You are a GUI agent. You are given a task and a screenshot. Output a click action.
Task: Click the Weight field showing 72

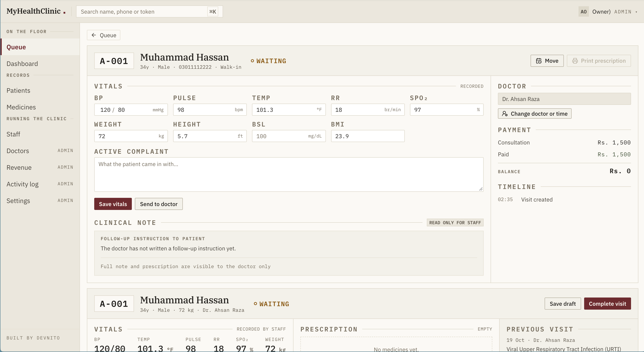pos(131,136)
